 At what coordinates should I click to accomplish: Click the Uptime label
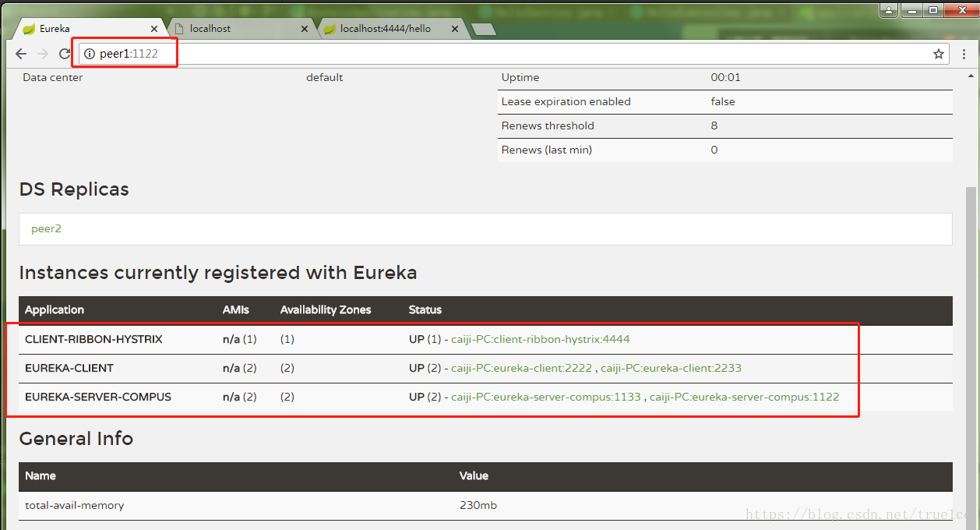click(520, 77)
